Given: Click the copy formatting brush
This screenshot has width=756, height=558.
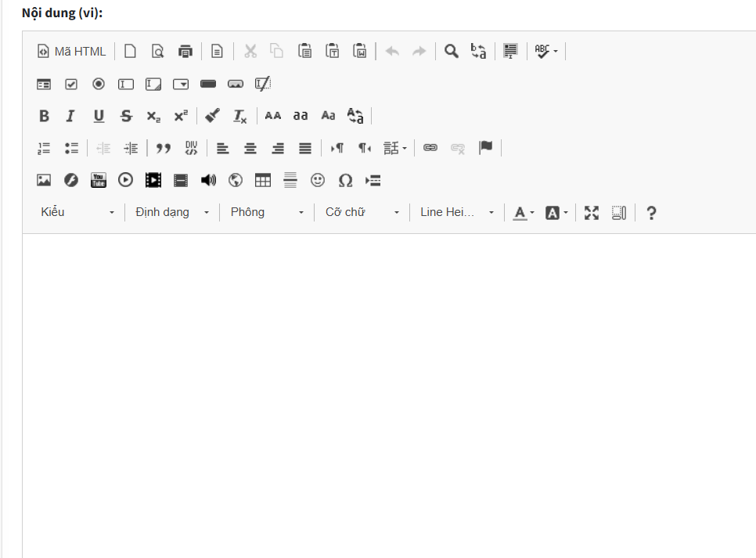Looking at the screenshot, I should (212, 116).
